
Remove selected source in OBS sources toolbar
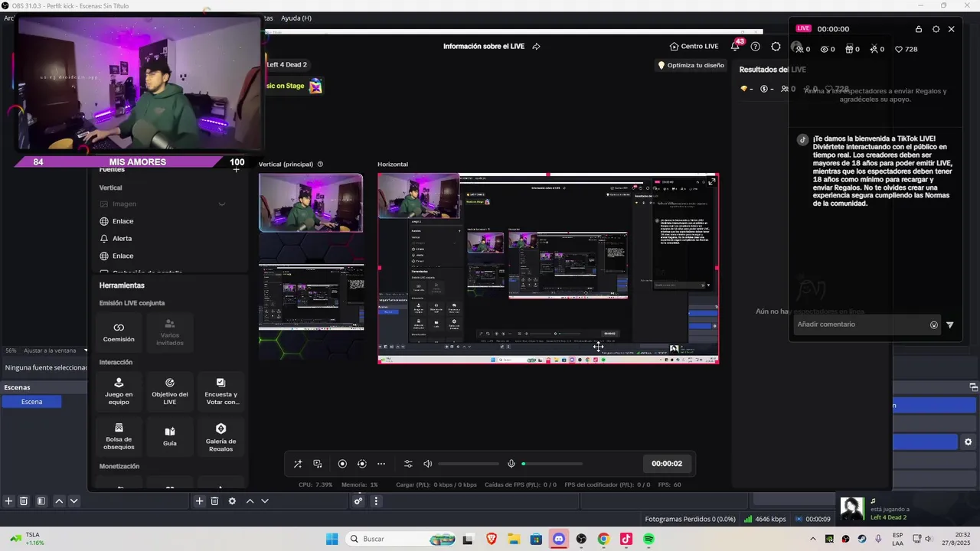[214, 501]
